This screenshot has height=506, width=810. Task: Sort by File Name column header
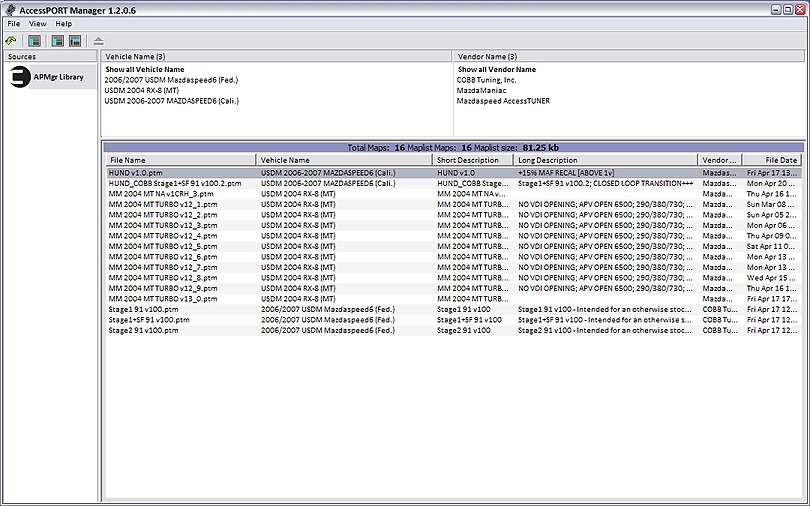pyautogui.click(x=181, y=160)
